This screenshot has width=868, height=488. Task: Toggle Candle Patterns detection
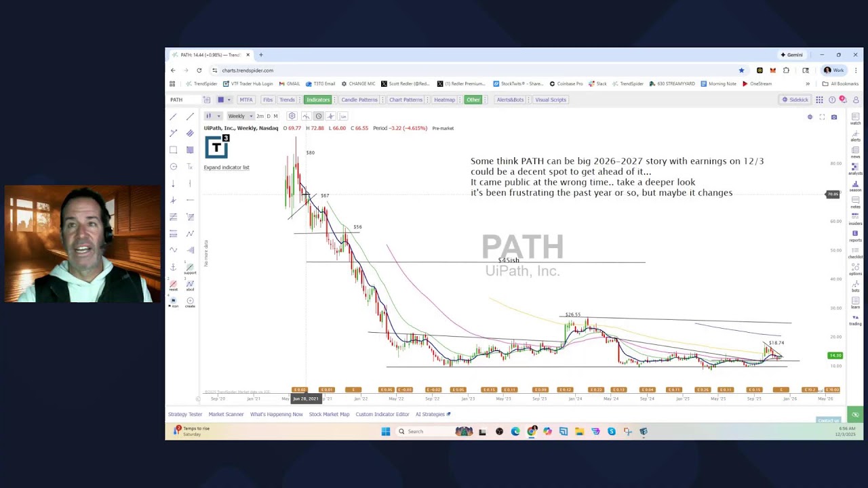pos(359,100)
